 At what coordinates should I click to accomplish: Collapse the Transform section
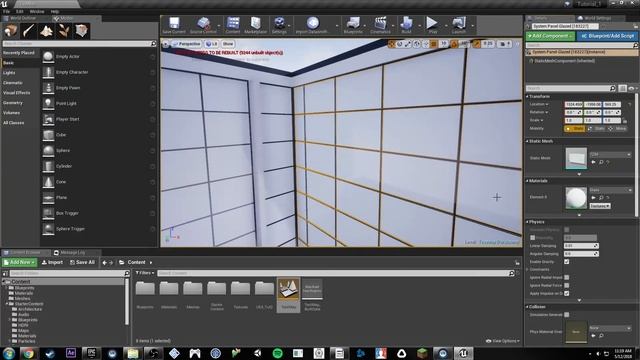click(x=527, y=97)
